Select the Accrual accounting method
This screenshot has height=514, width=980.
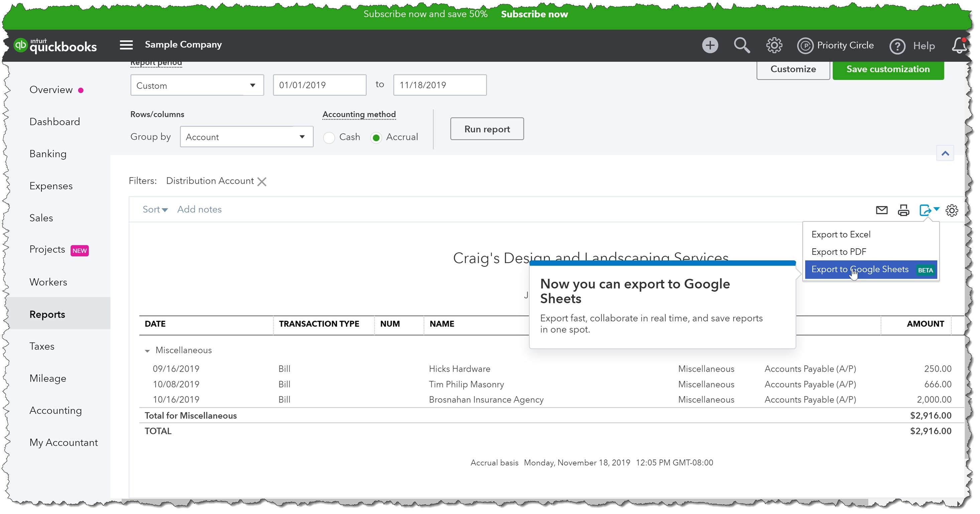pos(376,137)
